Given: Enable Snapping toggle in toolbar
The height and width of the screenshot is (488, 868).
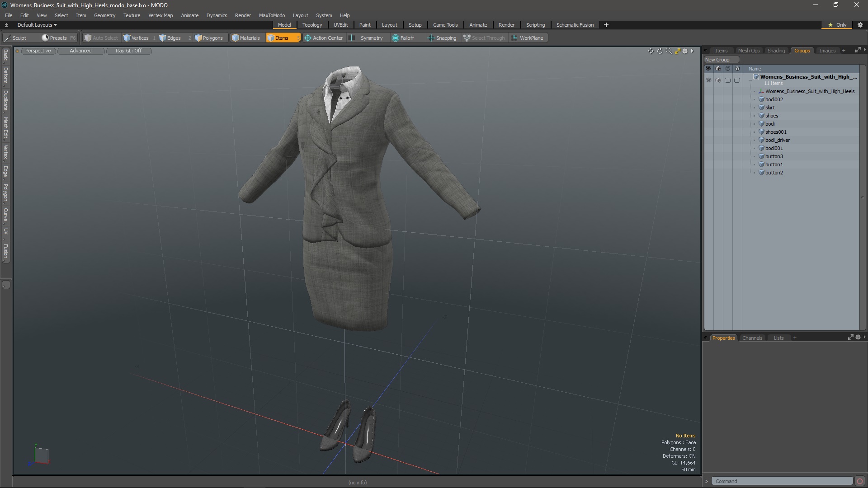Looking at the screenshot, I should coord(442,38).
